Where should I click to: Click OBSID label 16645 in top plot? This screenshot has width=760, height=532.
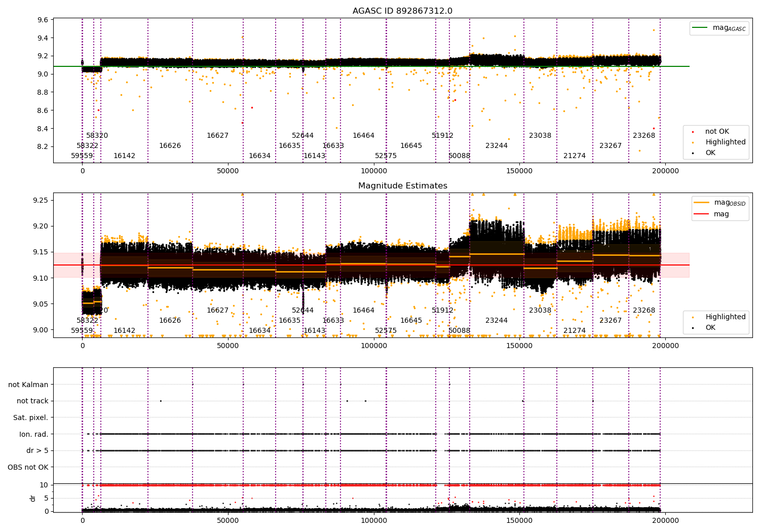[x=411, y=146]
